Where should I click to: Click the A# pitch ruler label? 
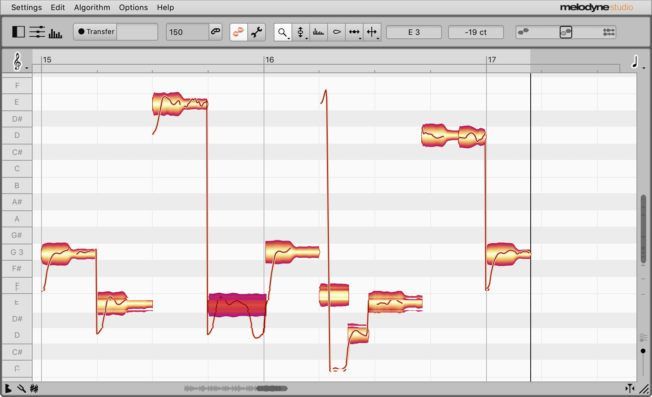pos(17,202)
